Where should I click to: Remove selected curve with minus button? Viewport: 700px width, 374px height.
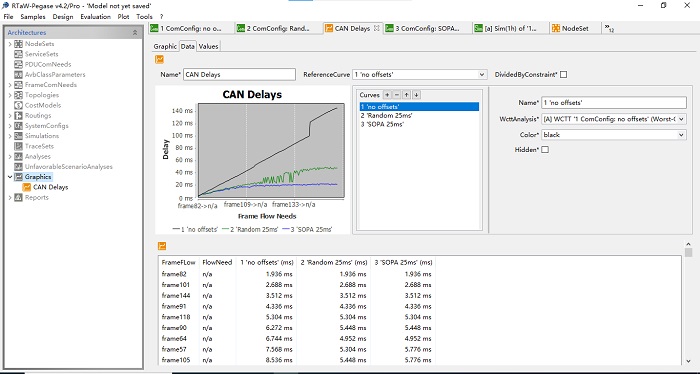[x=396, y=95]
